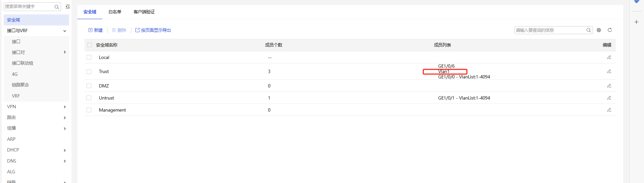This screenshot has width=644, height=183.
Task: Switch to the 白名单 tab
Action: pos(115,12)
